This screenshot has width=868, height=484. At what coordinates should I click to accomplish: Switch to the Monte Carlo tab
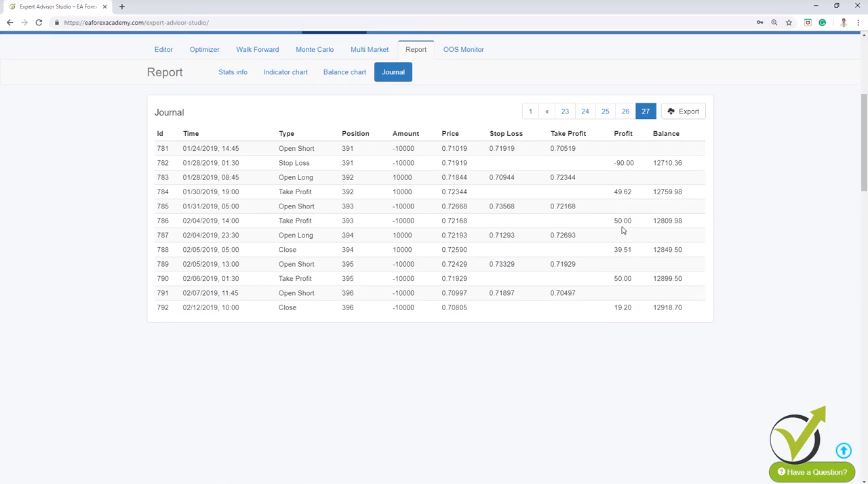316,49
